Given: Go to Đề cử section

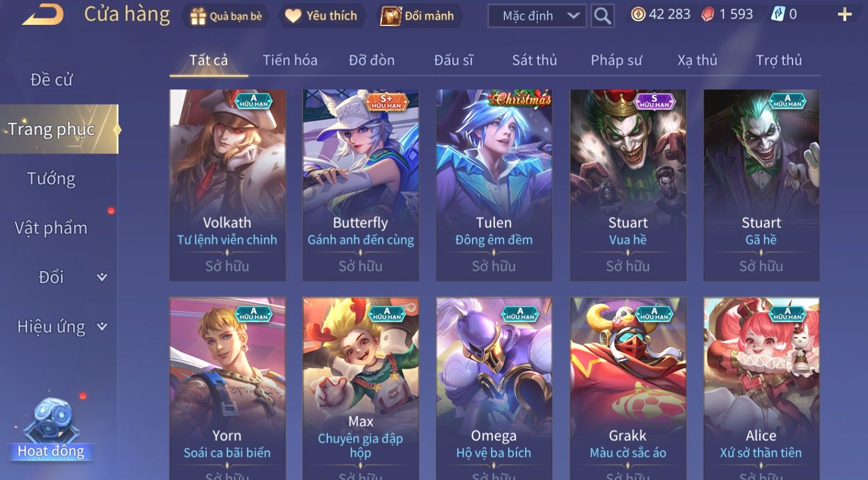Looking at the screenshot, I should pyautogui.click(x=51, y=80).
